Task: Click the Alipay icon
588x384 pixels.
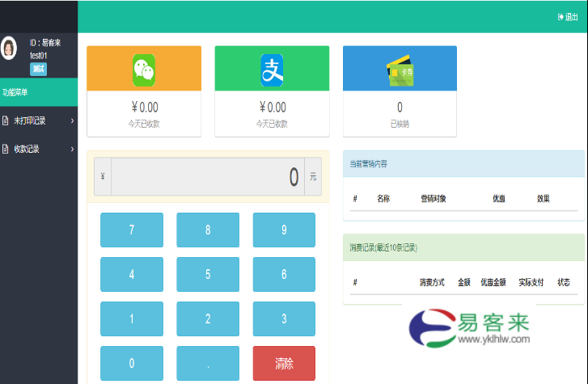Action: pos(272,70)
